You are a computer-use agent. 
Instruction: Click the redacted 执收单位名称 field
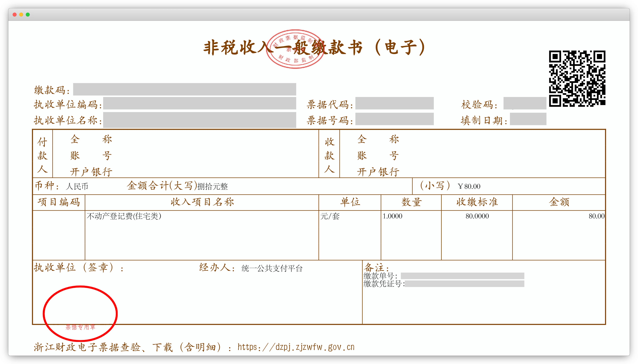click(199, 120)
